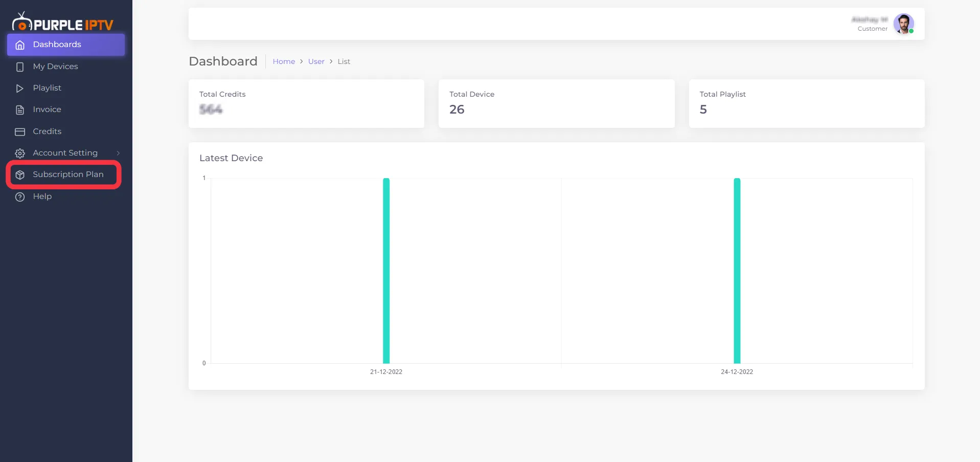Click the Dashboard page title
Screen dimensions: 980x462
pyautogui.click(x=223, y=61)
